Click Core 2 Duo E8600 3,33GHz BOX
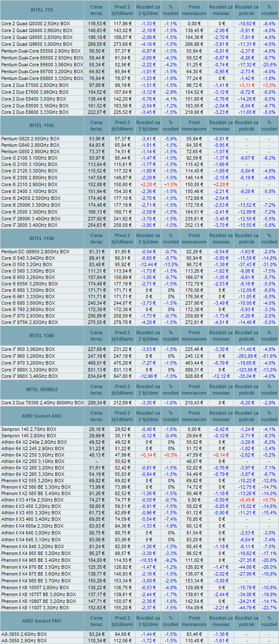Image resolution: width=279 pixels, height=644 pixels. click(x=35, y=112)
